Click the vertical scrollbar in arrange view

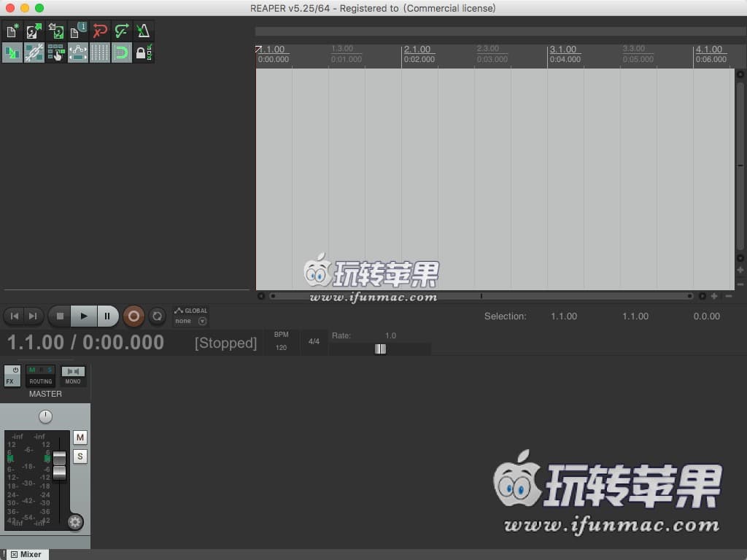[740, 166]
